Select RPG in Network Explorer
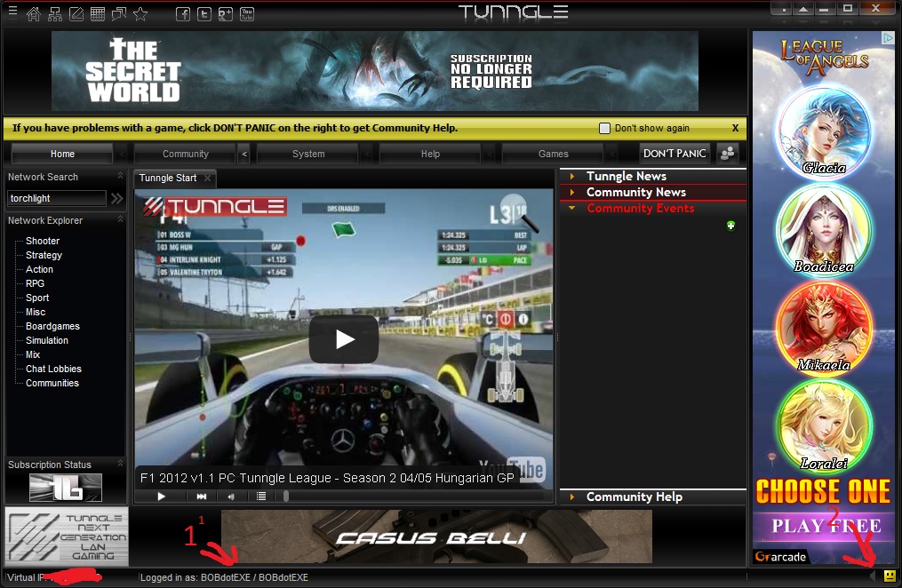The height and width of the screenshot is (588, 902). pos(35,283)
